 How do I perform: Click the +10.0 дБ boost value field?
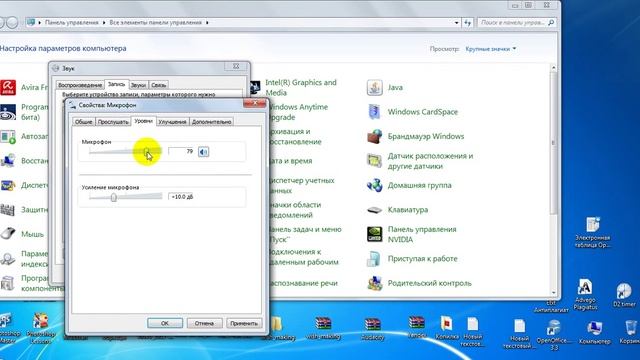181,197
